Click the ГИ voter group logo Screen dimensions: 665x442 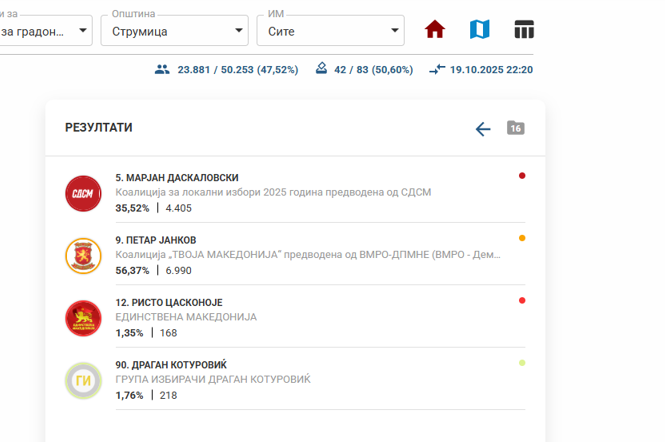tap(83, 381)
